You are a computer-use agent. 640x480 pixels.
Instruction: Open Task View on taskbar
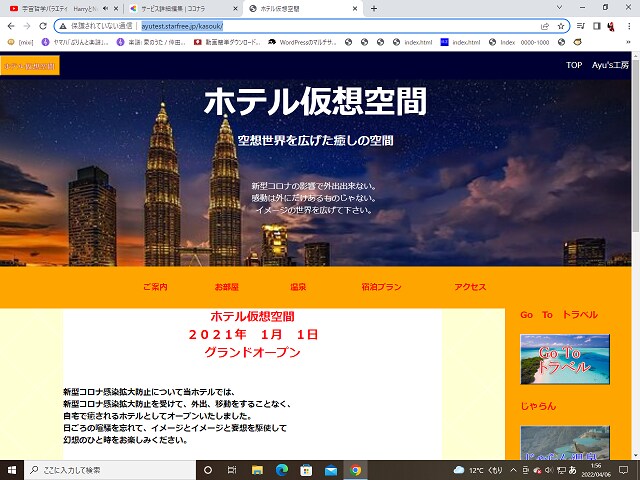coord(232,470)
